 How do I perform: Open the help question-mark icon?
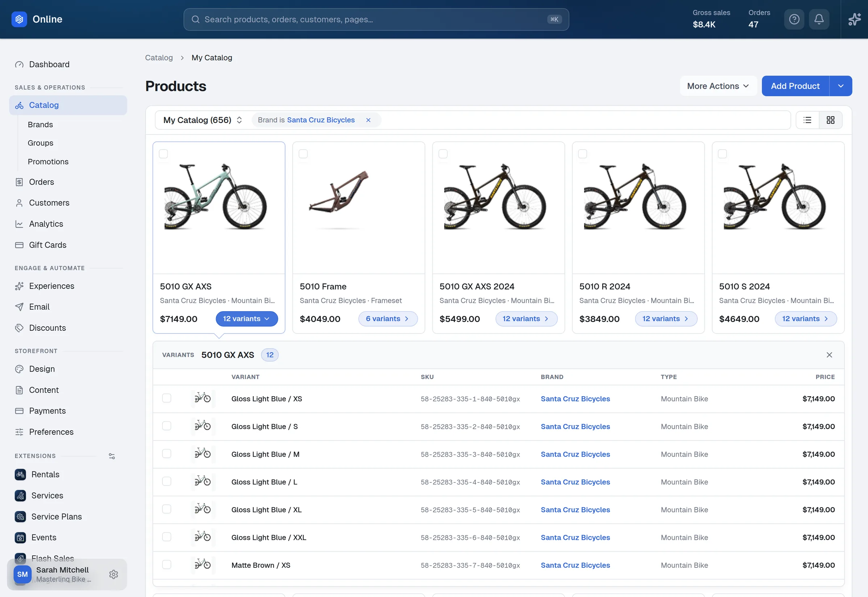pos(794,19)
